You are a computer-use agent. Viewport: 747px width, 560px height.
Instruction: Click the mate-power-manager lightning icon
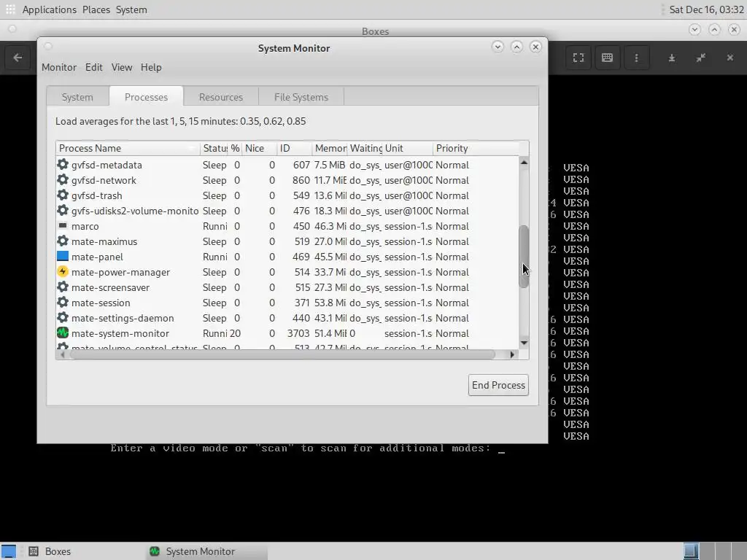[63, 271]
